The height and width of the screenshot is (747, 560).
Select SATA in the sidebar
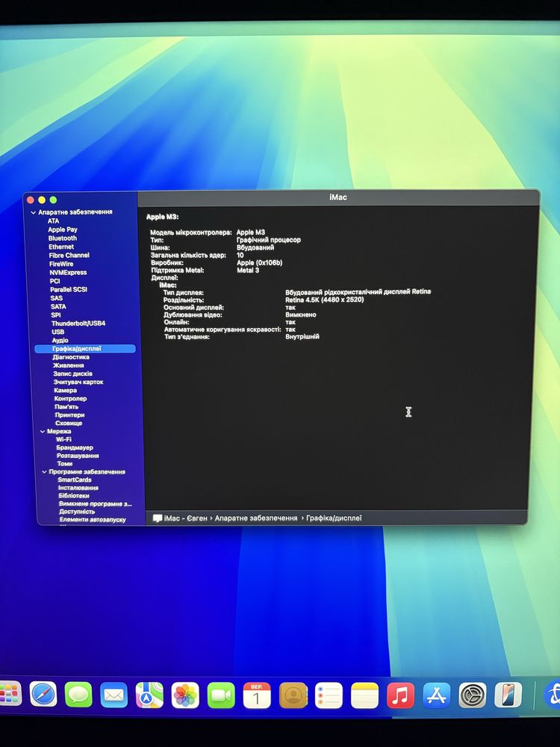58,307
